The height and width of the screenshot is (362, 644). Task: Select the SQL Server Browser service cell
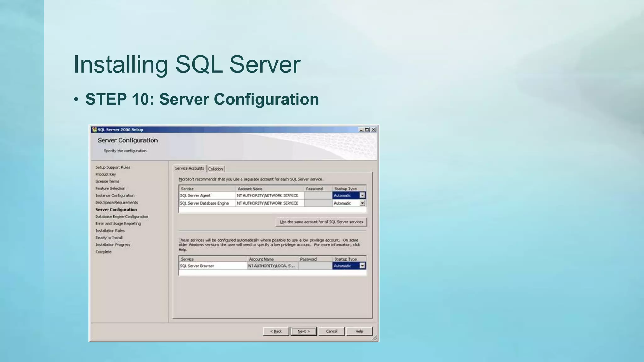coord(213,266)
